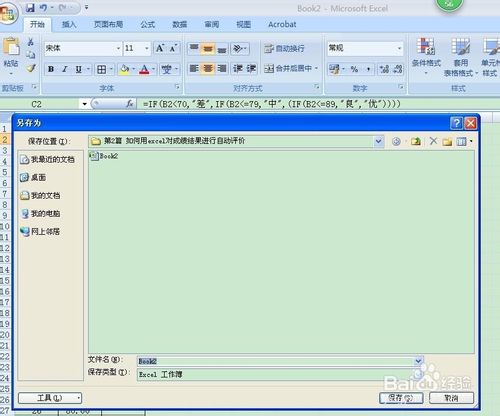
Task: Open the text orientation options
Action: (x=240, y=49)
